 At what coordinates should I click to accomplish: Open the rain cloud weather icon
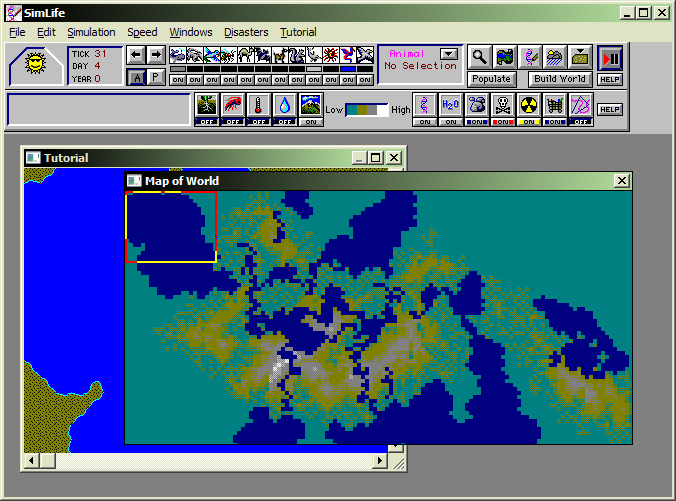(x=555, y=57)
